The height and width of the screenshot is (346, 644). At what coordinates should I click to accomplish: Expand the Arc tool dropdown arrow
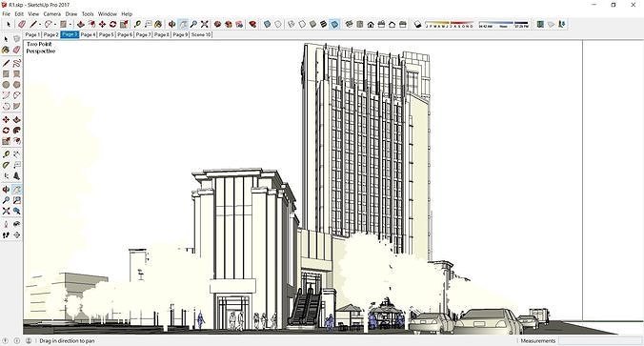tap(55, 25)
